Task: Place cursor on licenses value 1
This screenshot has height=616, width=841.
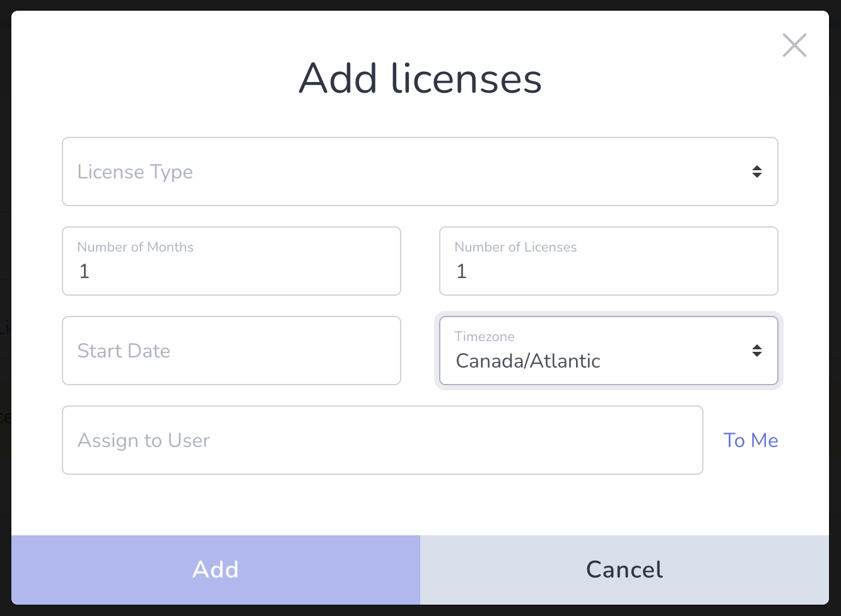Action: pos(462,272)
